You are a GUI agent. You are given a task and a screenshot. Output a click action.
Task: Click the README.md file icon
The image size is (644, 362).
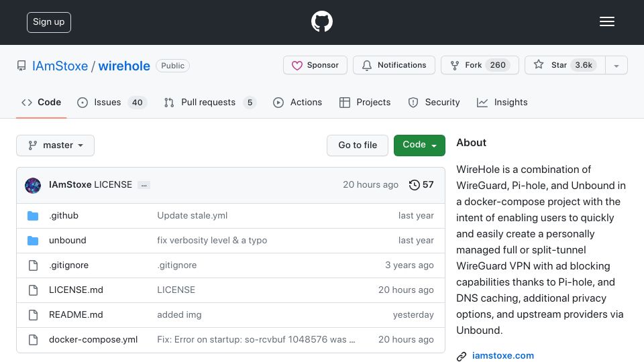pyautogui.click(x=33, y=315)
